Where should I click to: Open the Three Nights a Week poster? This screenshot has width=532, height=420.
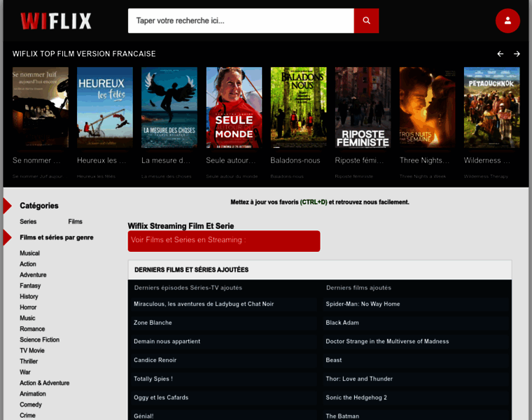tap(428, 107)
